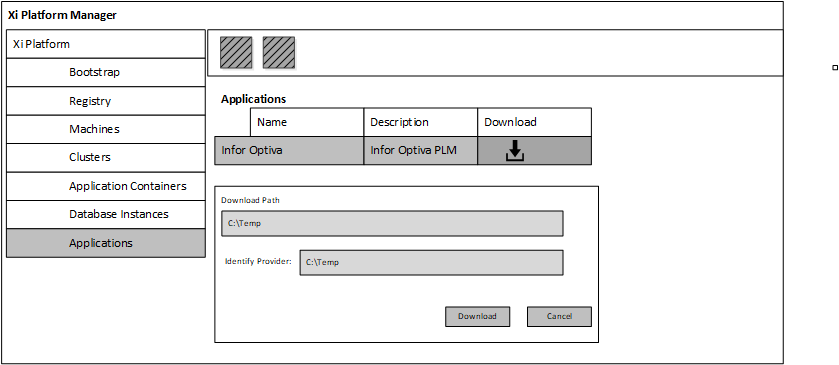Viewport: 839px width, 365px height.
Task: Select Application Containers in sidebar
Action: click(x=105, y=186)
